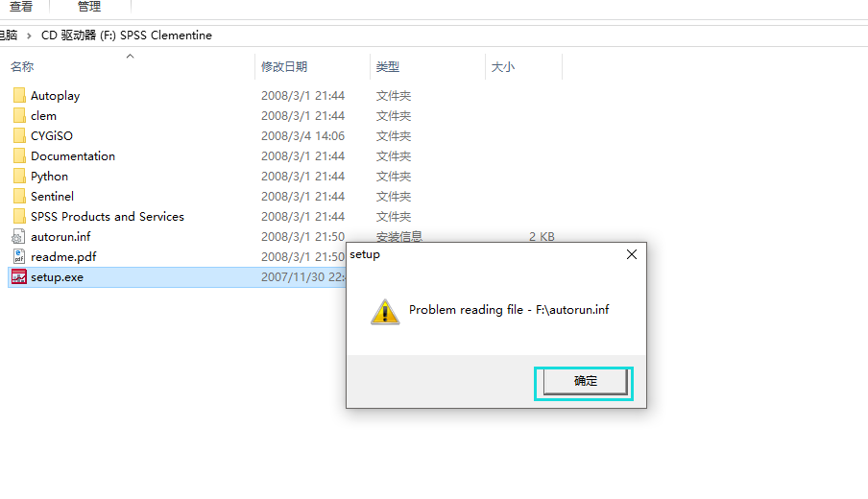Screen dimensions: 868x499
Task: Open the 管理 ribbon tab
Action: (x=89, y=7)
